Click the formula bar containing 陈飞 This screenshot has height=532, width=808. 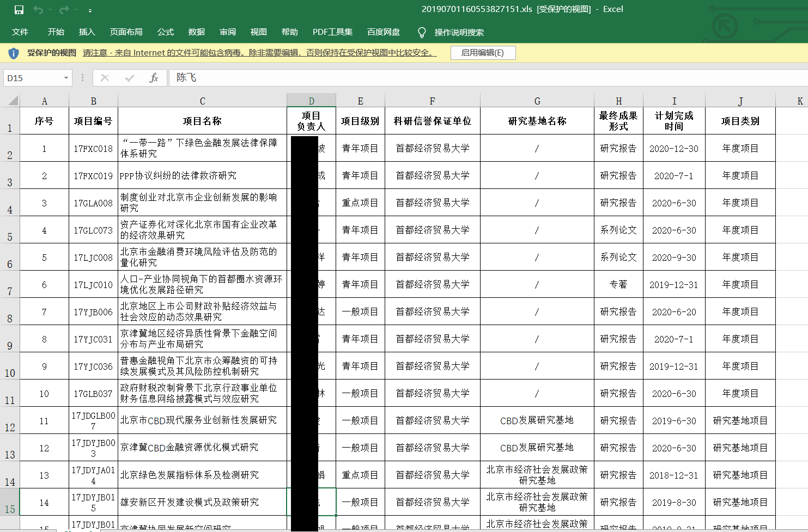(x=488, y=78)
